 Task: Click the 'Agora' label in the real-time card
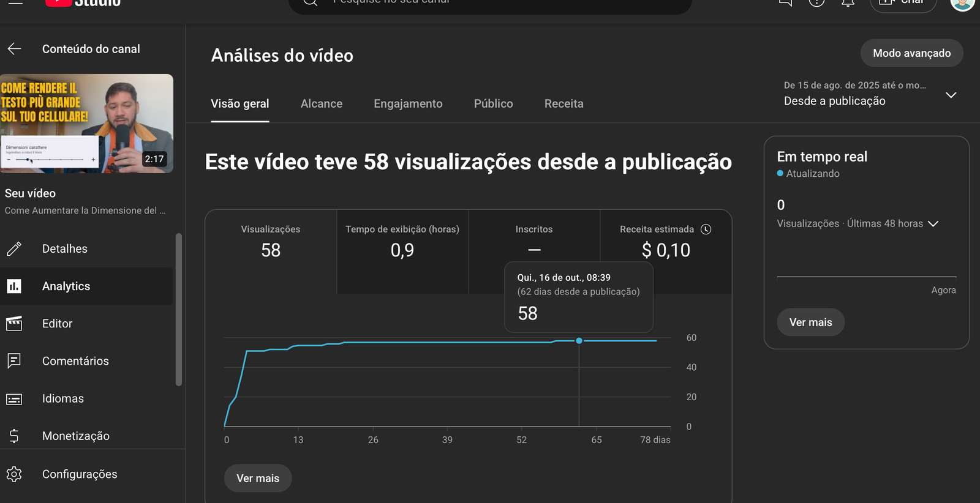[x=944, y=290]
